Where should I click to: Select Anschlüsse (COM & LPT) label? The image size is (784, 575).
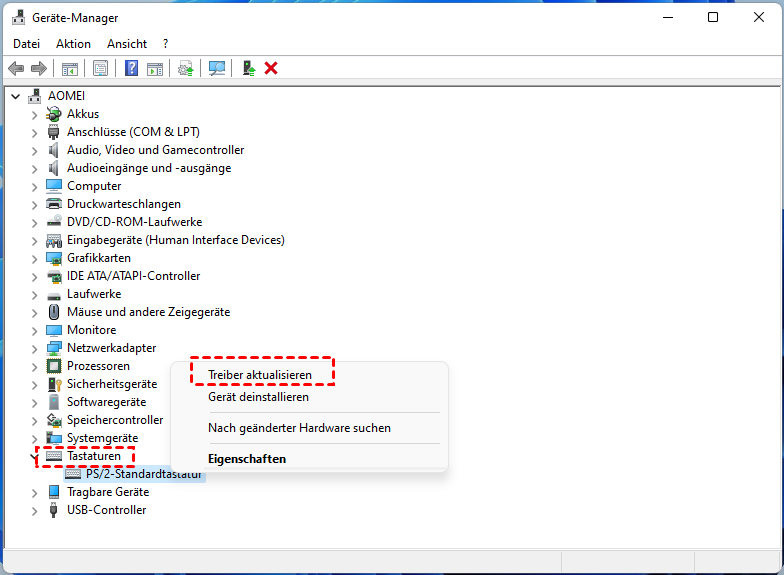pos(134,132)
